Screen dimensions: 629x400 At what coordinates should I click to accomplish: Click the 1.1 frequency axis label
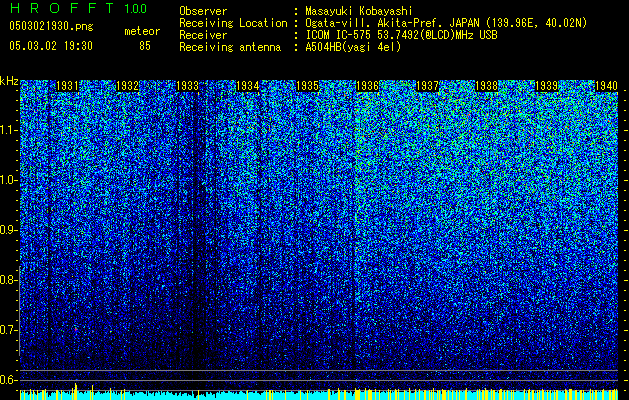tap(9, 130)
